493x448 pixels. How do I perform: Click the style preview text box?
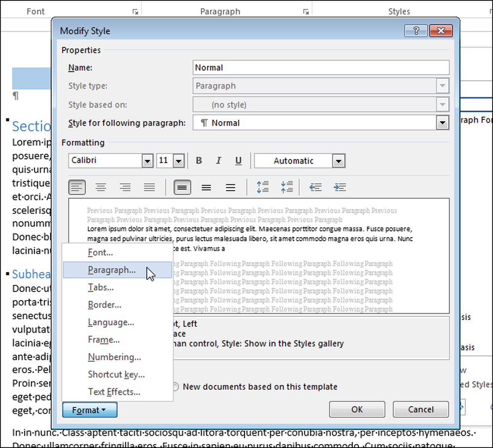pyautogui.click(x=259, y=256)
